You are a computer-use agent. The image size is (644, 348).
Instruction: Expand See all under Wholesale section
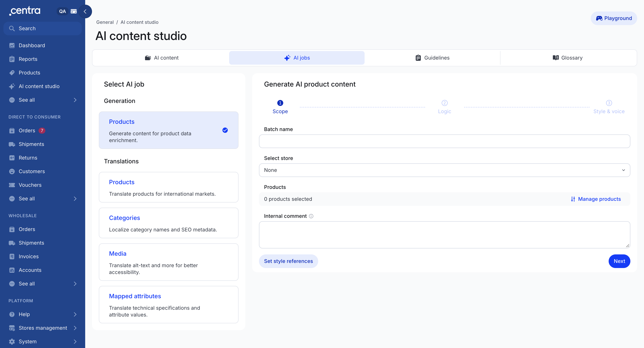click(x=43, y=284)
